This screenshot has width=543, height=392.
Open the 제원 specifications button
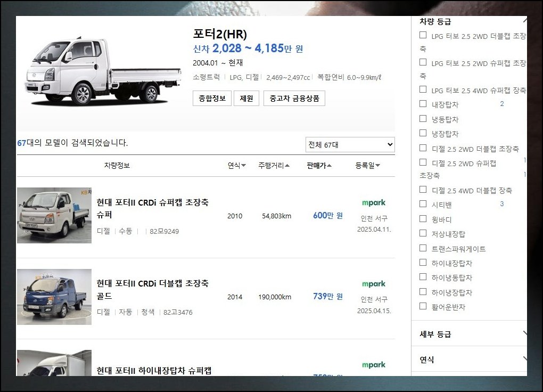click(x=246, y=99)
